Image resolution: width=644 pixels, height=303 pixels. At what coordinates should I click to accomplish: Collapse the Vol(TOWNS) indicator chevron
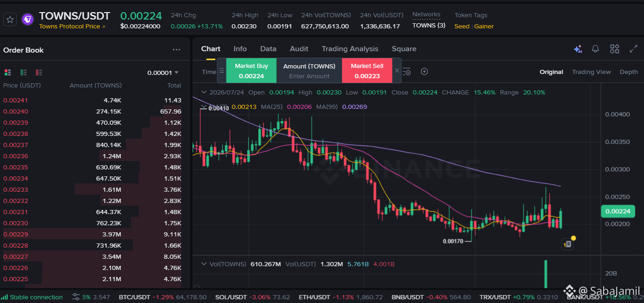click(203, 264)
